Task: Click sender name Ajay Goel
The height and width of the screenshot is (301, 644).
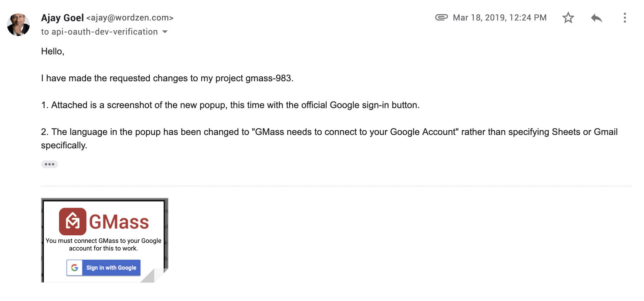Action: point(62,18)
